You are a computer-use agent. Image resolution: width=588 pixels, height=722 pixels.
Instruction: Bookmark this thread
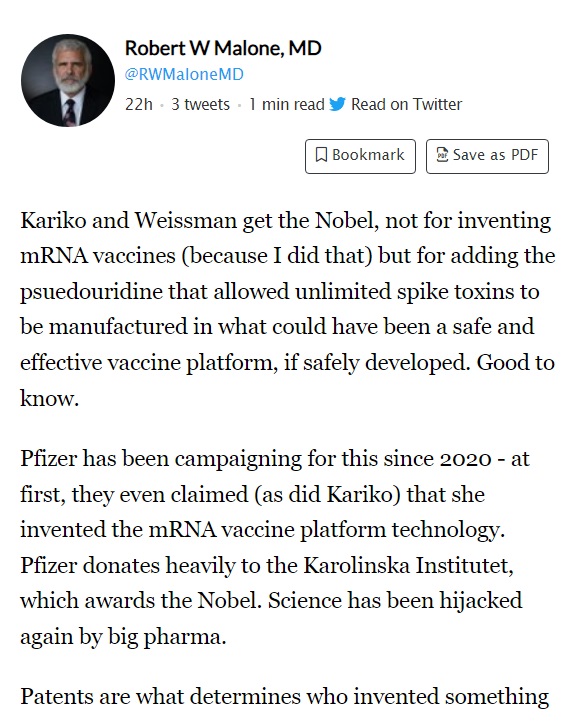(x=360, y=156)
